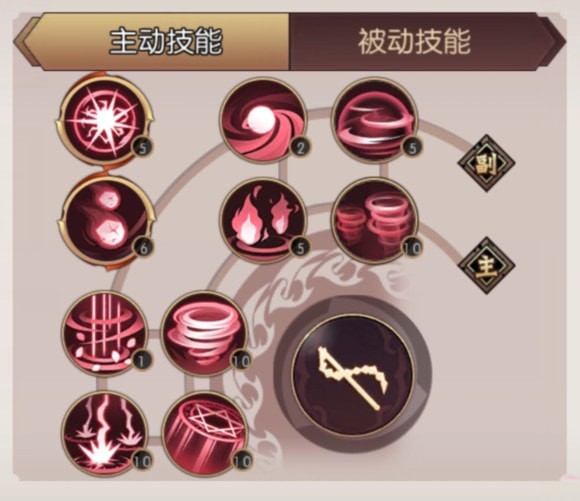Toggle the 副 secondary slot diamond
The image size is (580, 501).
(486, 163)
